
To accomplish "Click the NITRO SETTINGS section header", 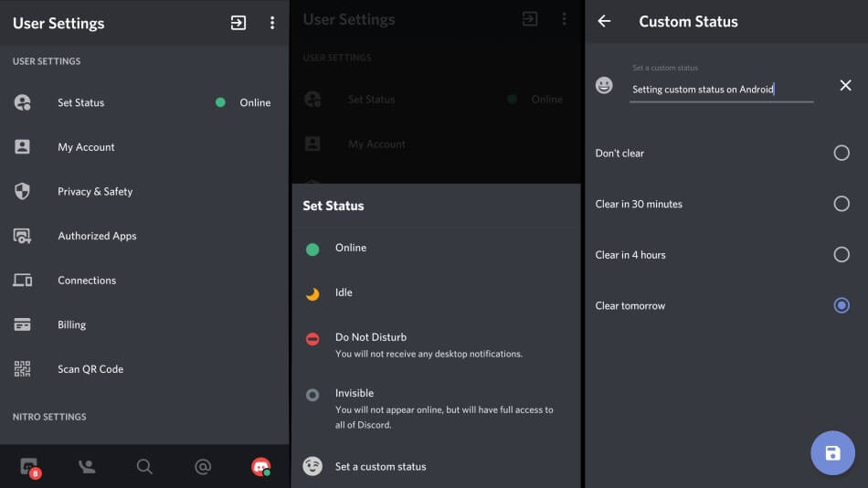I will [49, 417].
